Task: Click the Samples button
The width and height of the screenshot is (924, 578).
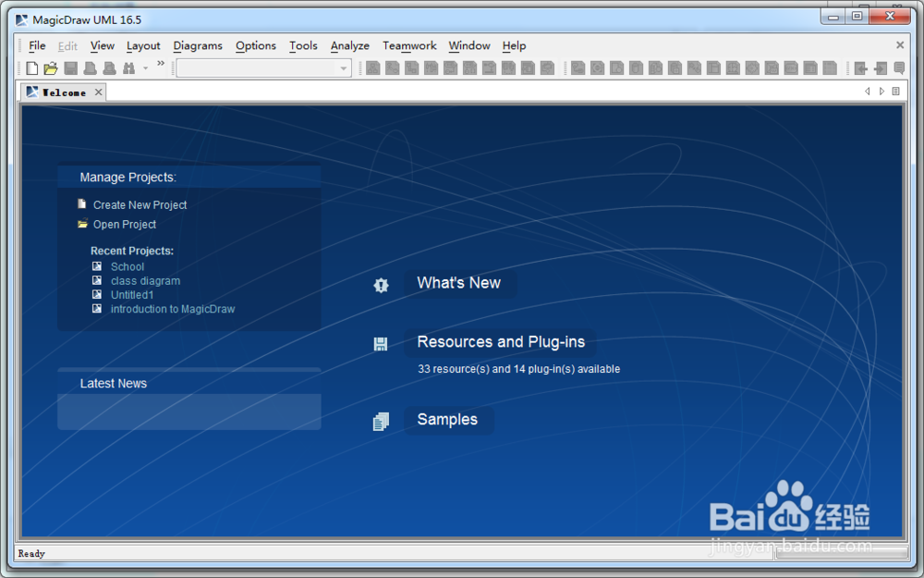Action: (447, 419)
